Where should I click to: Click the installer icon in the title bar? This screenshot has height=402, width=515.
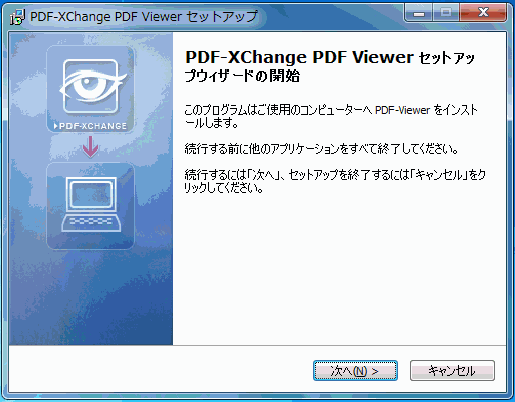17,17
